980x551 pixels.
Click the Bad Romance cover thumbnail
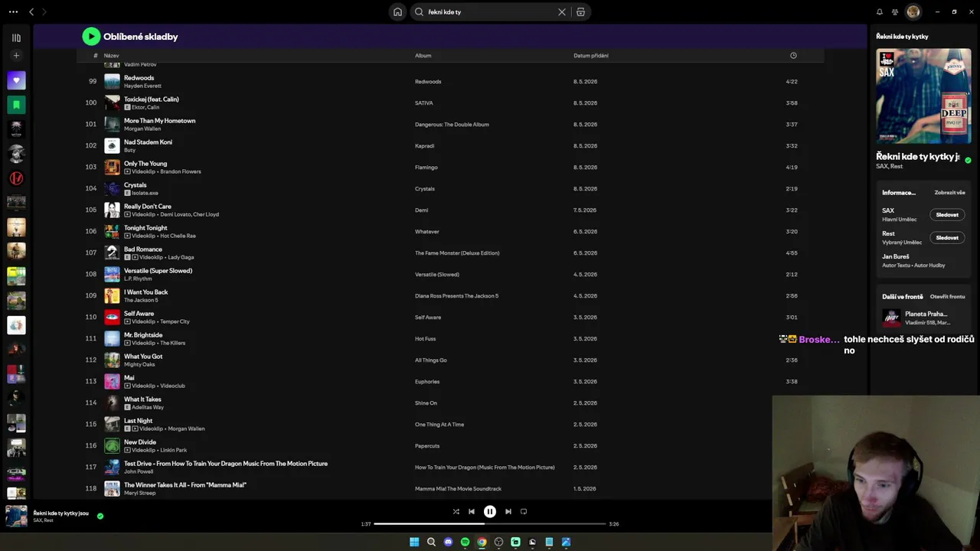112,253
